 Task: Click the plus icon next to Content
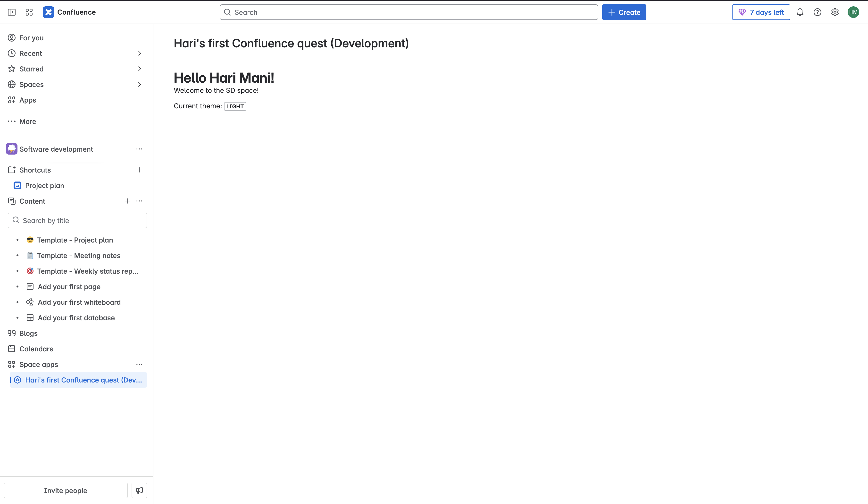pos(127,201)
